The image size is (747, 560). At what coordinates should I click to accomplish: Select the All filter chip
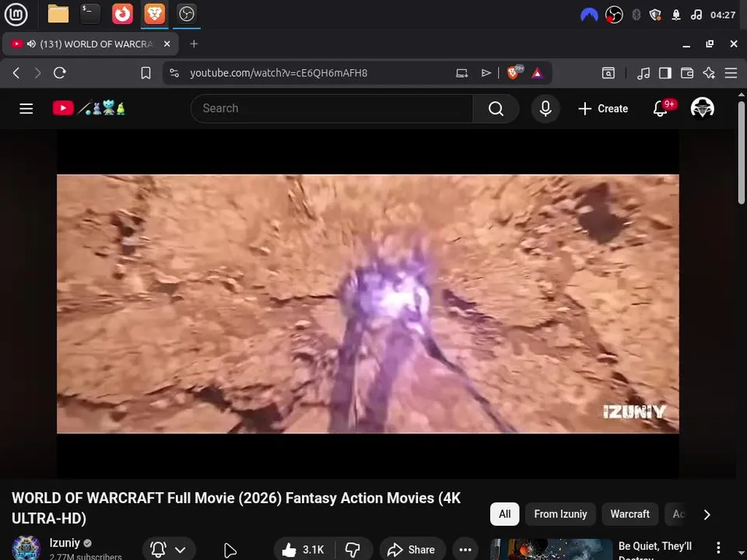(504, 514)
